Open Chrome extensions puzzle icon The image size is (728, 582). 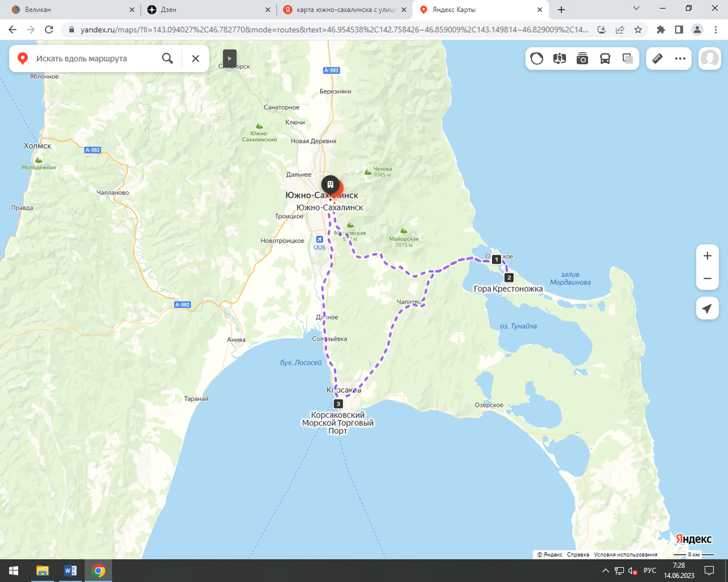(661, 29)
